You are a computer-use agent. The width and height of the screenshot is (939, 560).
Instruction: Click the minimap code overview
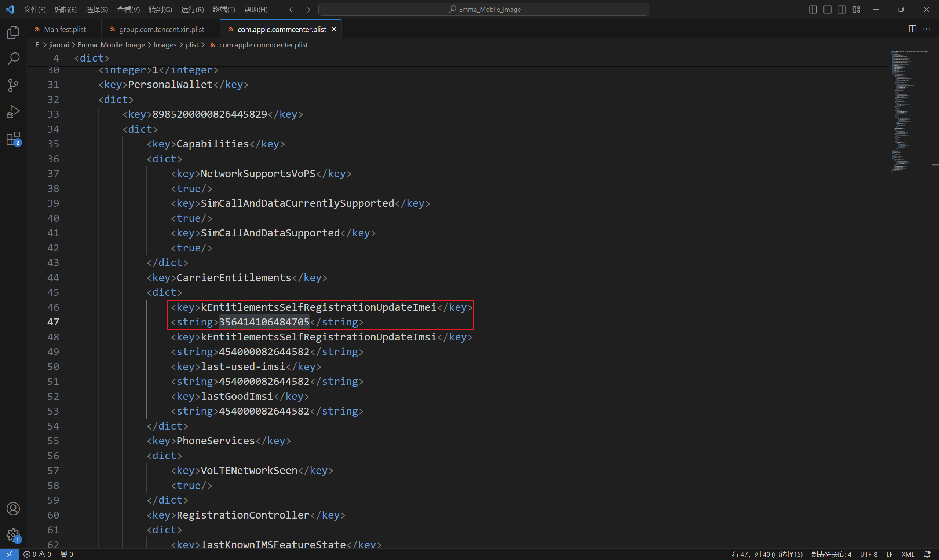[909, 111]
